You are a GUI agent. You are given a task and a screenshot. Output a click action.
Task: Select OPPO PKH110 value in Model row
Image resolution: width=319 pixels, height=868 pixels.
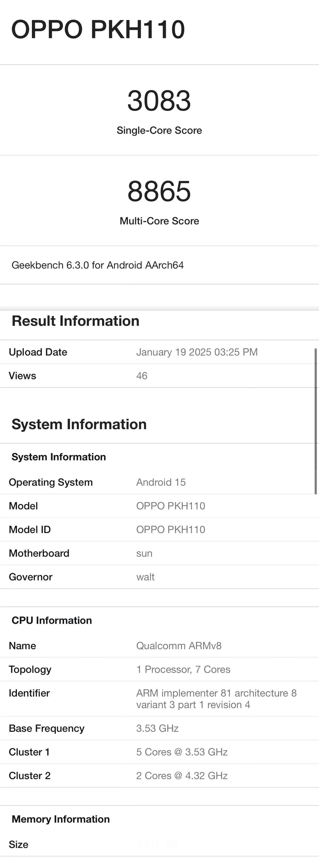tap(171, 506)
